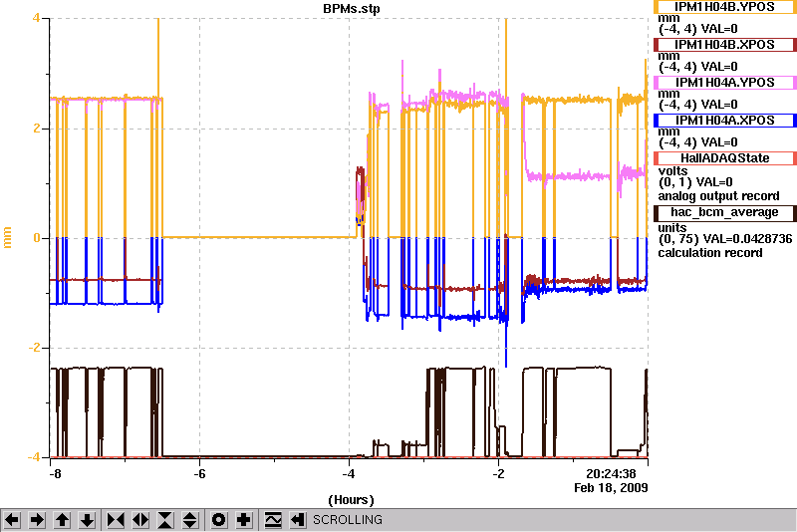The image size is (797, 532).
Task: Click the 'calculation record' description text
Action: coord(710,253)
